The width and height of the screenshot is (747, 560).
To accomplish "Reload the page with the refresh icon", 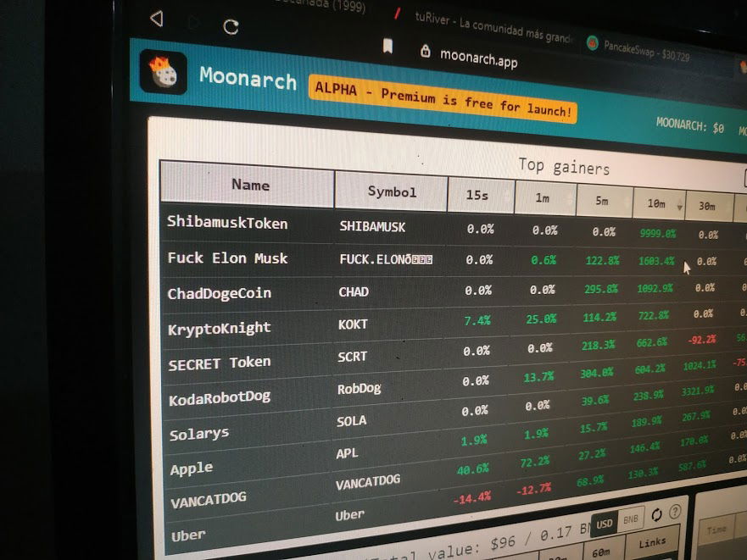I will [231, 27].
